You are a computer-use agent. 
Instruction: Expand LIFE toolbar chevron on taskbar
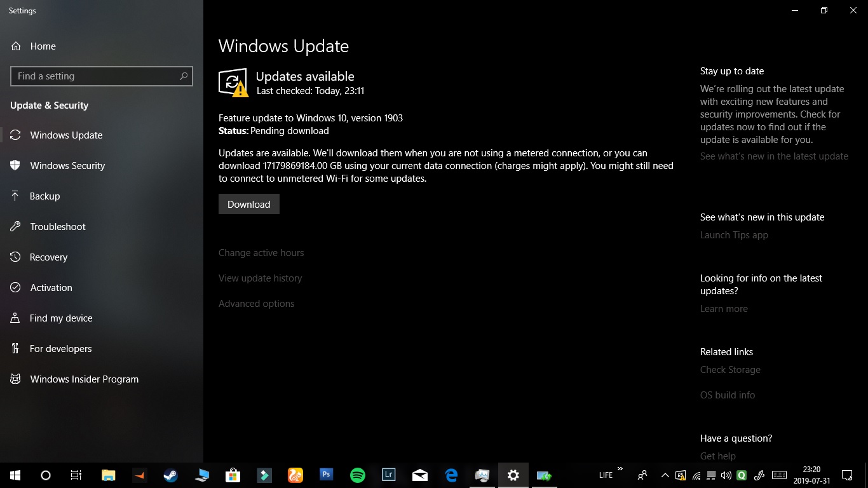(620, 470)
